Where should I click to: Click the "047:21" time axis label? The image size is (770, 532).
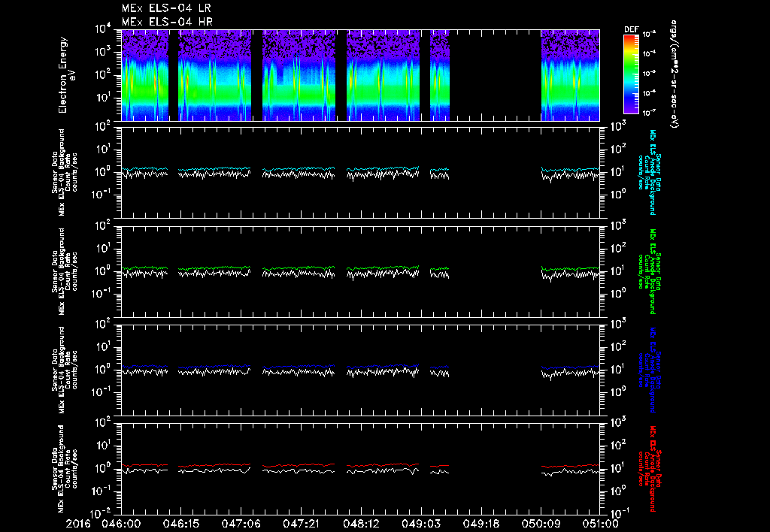pyautogui.click(x=301, y=524)
